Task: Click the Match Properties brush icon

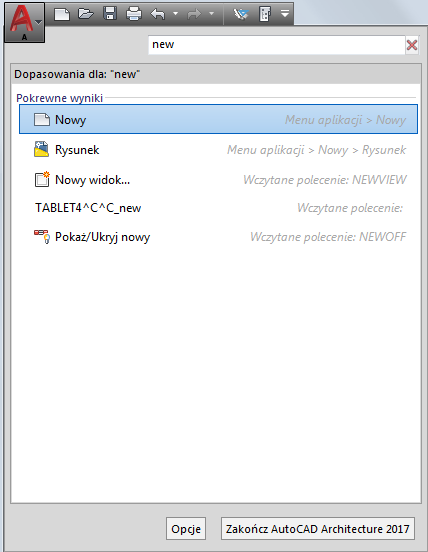Action: 241,14
